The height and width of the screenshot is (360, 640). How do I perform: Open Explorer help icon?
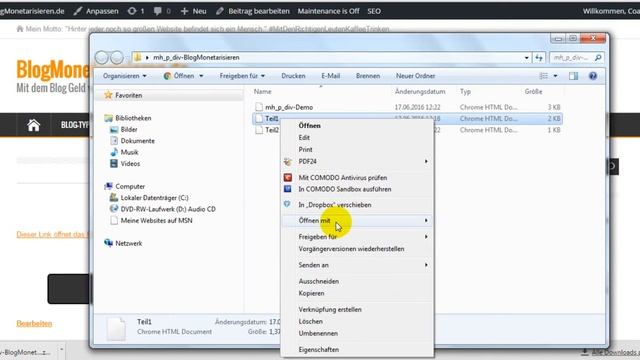point(593,76)
